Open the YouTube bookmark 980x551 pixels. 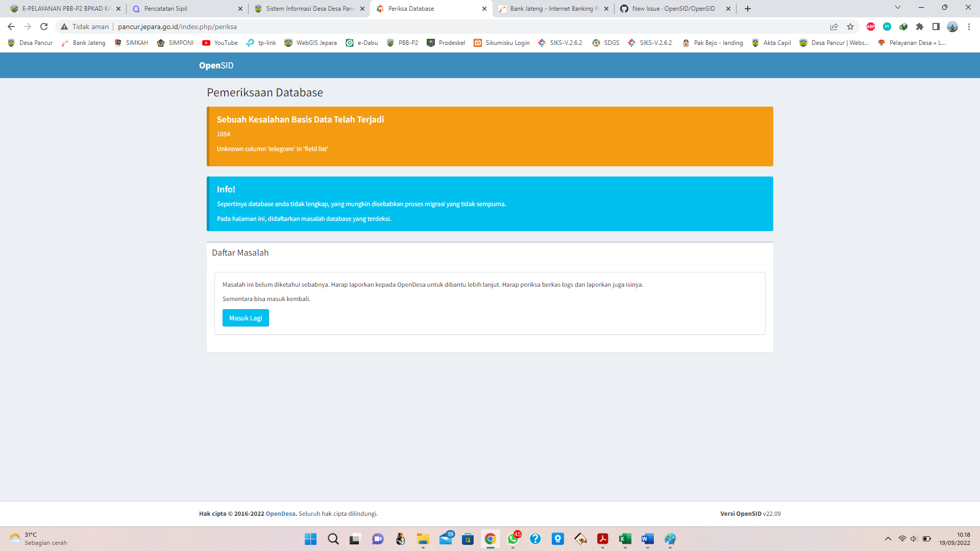click(x=219, y=43)
